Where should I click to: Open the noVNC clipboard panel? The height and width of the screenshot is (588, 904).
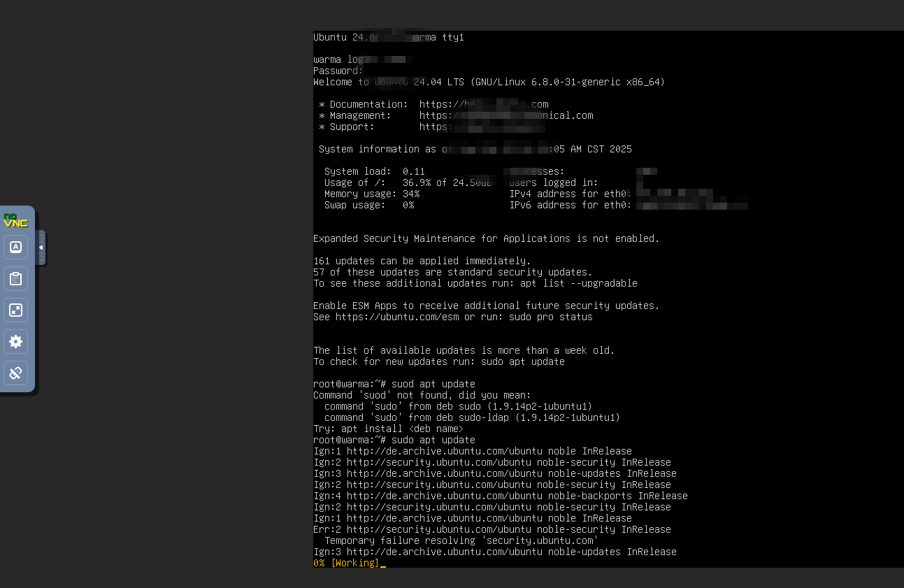click(15, 278)
